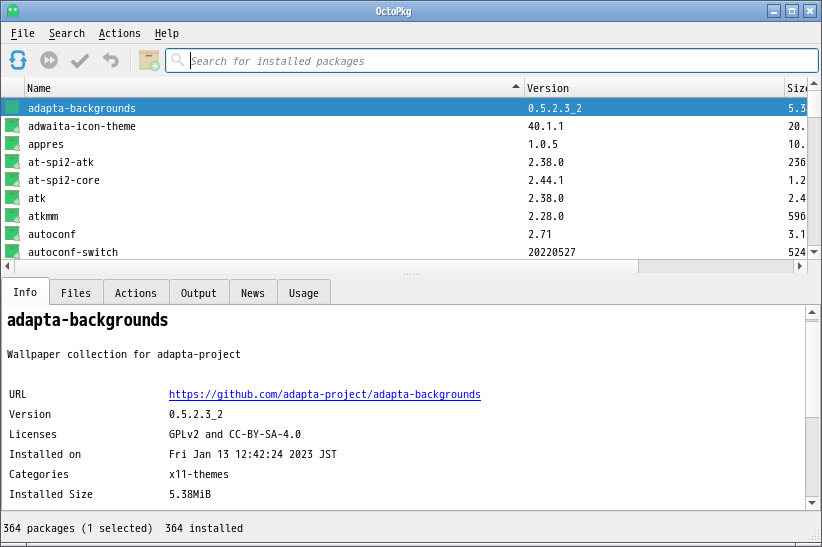Screen dimensions: 822x547
Task: Click the adapta-backgrounds package status icon
Action: [x=12, y=108]
